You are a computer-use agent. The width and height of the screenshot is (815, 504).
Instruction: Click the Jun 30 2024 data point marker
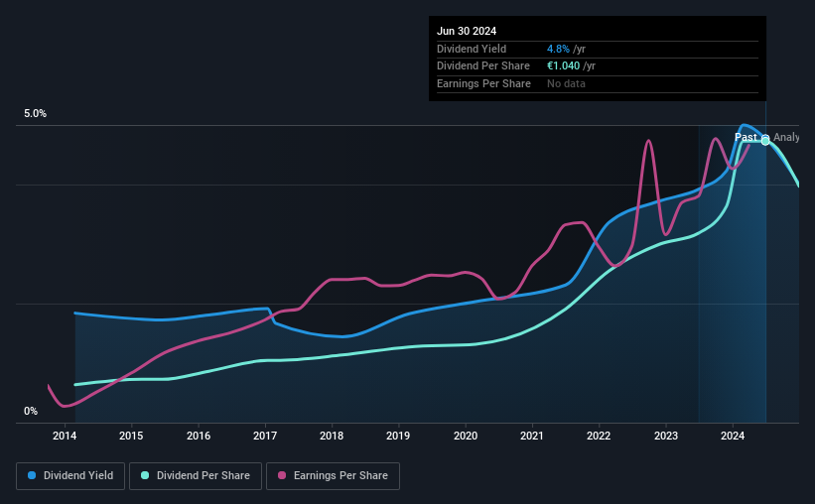(765, 140)
